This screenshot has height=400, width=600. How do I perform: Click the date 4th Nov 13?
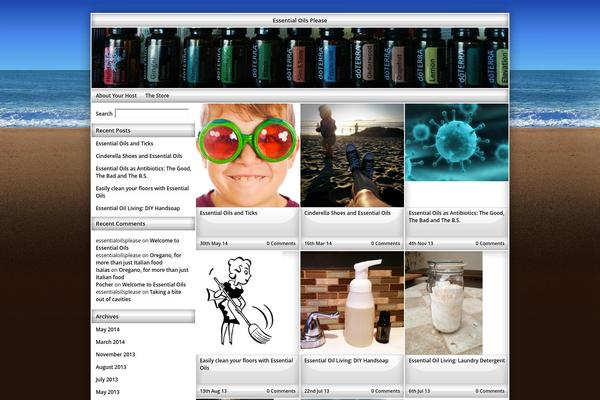coord(421,243)
